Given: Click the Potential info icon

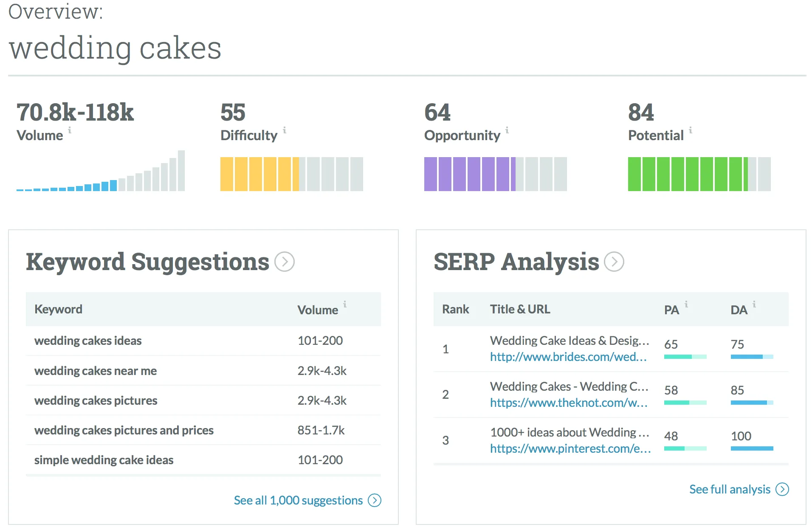Looking at the screenshot, I should click(691, 130).
